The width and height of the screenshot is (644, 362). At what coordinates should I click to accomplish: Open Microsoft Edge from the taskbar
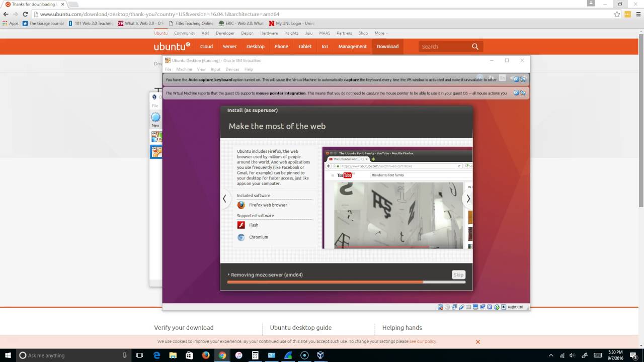click(x=156, y=355)
